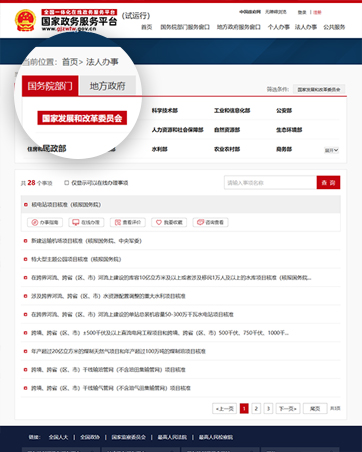The width and height of the screenshot is (362, 452).
Task: Go to 个人办事 section
Action: pyautogui.click(x=278, y=27)
